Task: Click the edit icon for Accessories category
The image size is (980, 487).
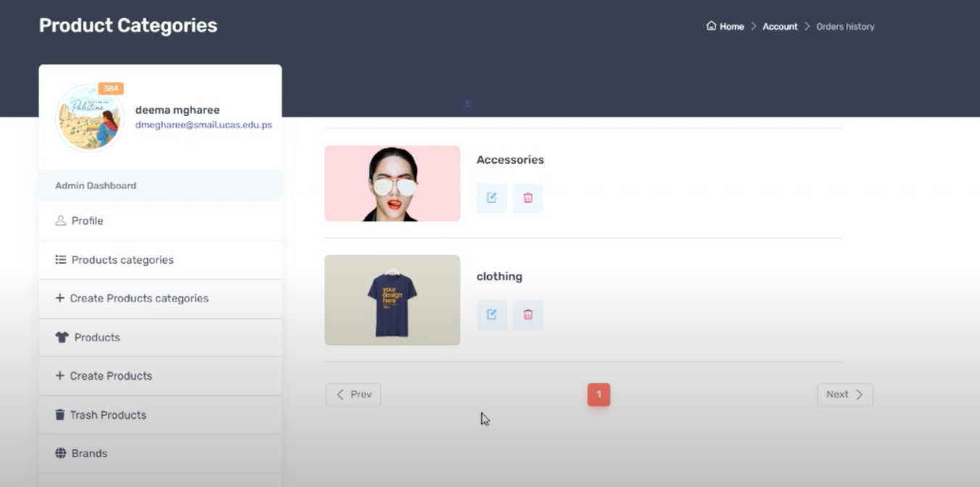Action: (491, 198)
